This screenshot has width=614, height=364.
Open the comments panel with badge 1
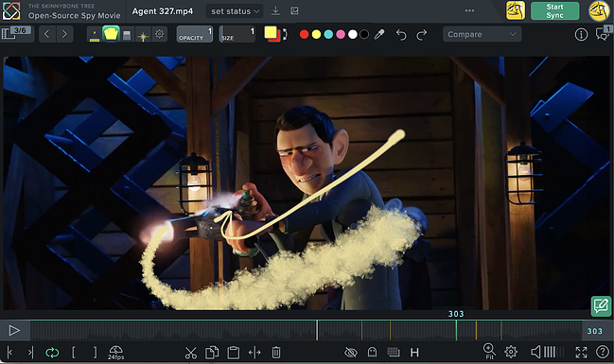[x=603, y=34]
